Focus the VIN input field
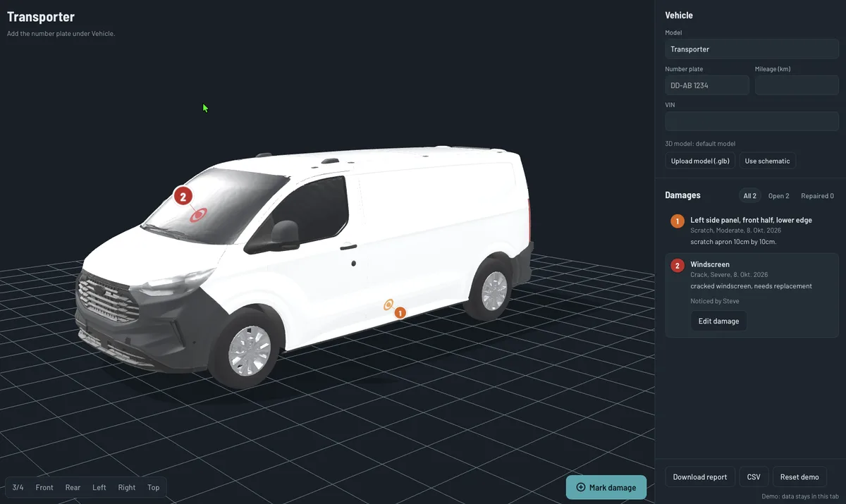 752,121
